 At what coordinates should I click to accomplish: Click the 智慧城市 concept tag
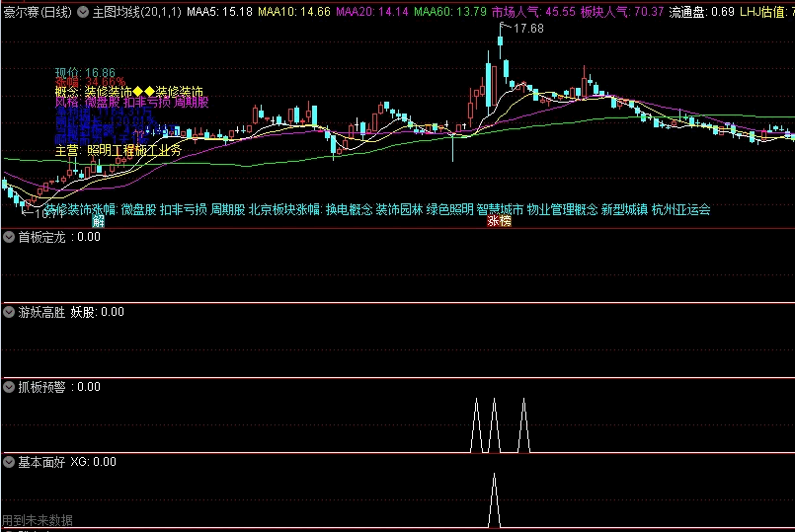(500, 210)
